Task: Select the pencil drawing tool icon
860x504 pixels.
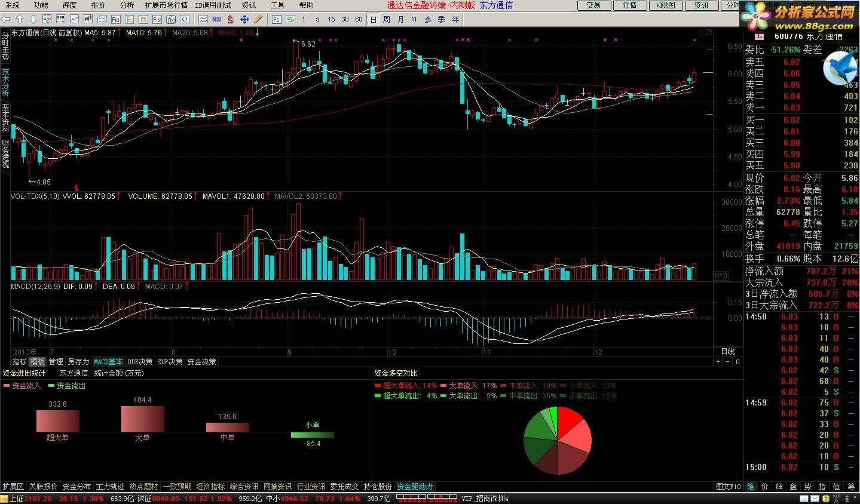Action: click(x=258, y=20)
